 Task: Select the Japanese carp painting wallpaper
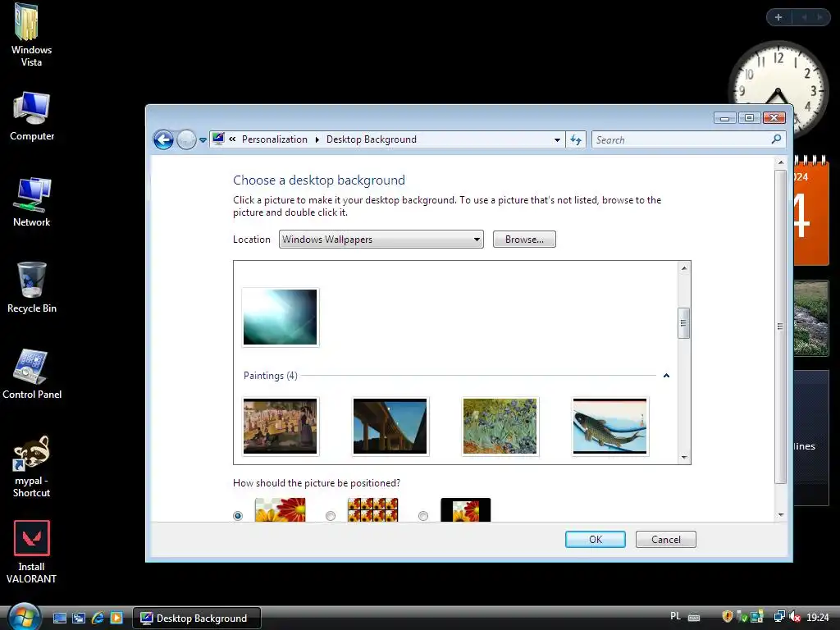click(x=609, y=427)
